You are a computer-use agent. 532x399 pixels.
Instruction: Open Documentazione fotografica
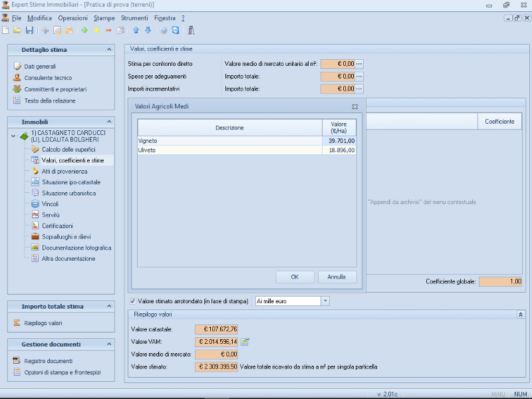[x=76, y=247]
